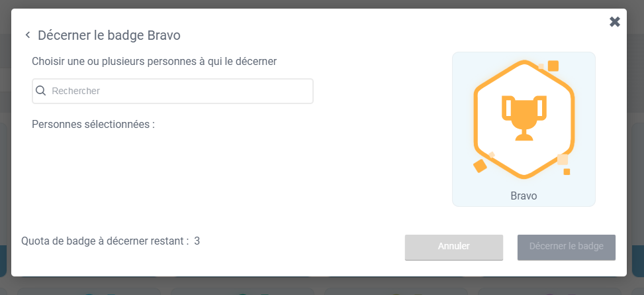Click the Personnes sélectionnées label
This screenshot has height=295, width=644.
pyautogui.click(x=93, y=124)
